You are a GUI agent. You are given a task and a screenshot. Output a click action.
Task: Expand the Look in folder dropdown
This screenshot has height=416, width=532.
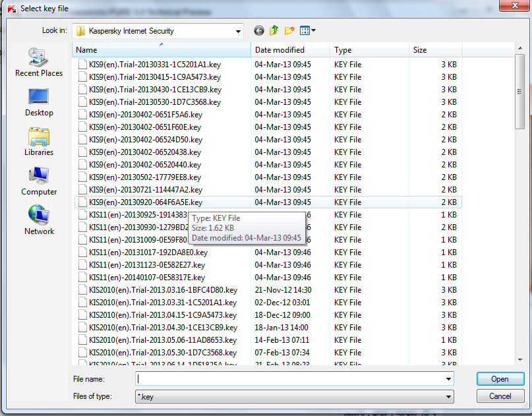[238, 31]
